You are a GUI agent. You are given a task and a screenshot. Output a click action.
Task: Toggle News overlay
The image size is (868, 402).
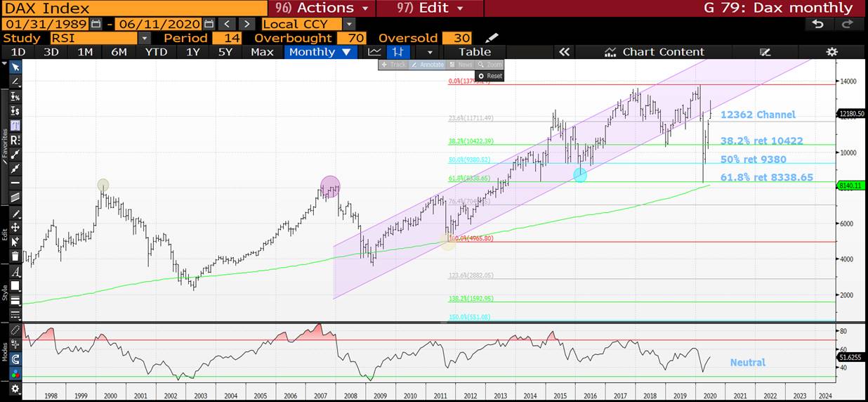pyautogui.click(x=461, y=65)
